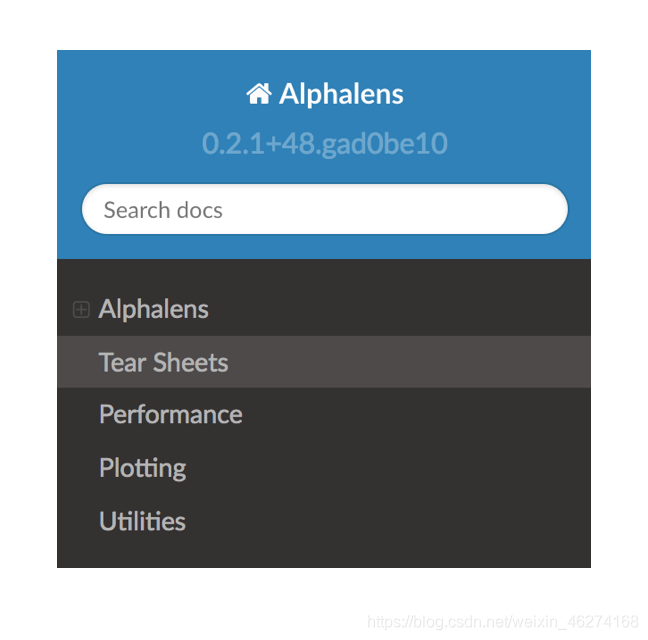Click the Plotting link in navigation
The image size is (648, 640).
click(142, 468)
